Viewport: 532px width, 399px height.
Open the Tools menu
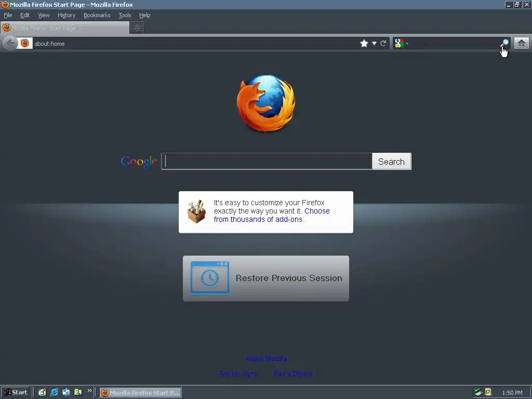coord(125,15)
